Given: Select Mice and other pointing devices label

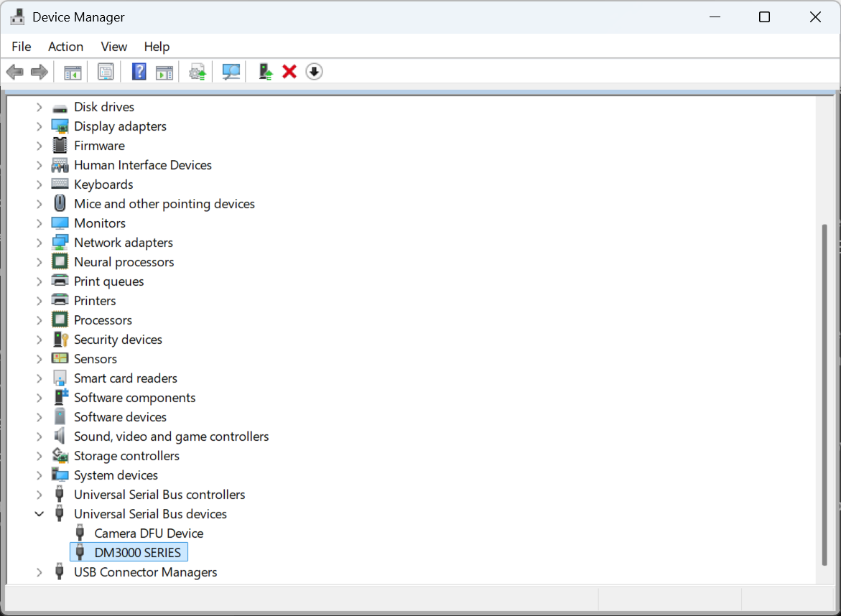Looking at the screenshot, I should (164, 204).
